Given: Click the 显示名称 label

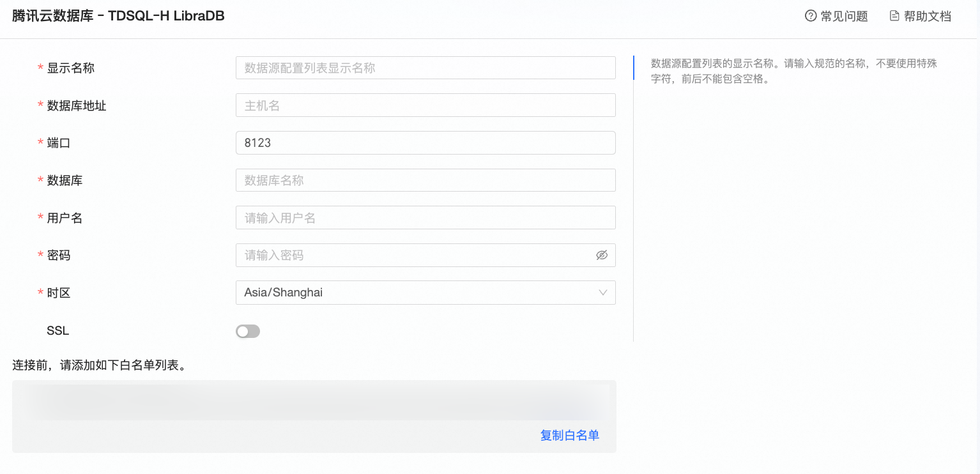Looking at the screenshot, I should pyautogui.click(x=70, y=68).
